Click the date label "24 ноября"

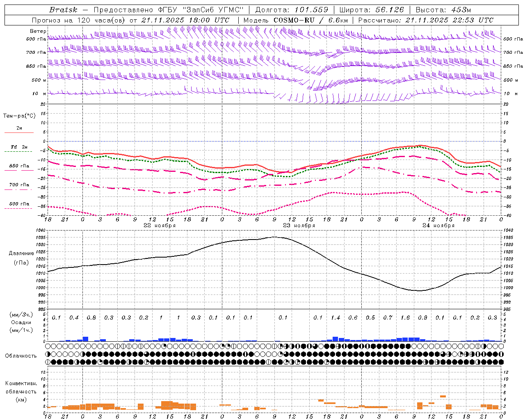coord(438,226)
